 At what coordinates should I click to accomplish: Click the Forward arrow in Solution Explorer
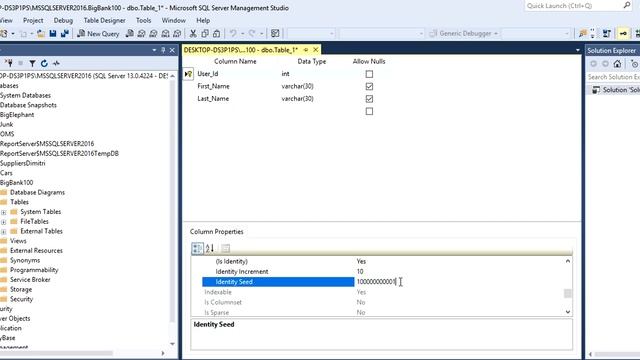point(605,64)
